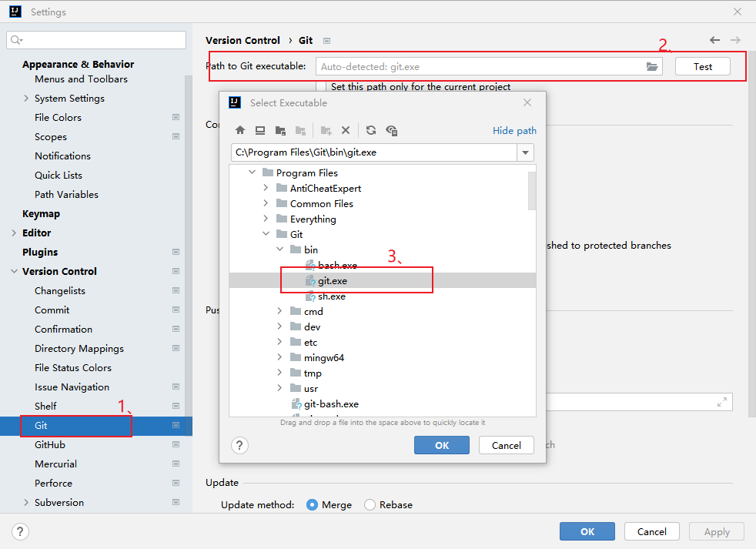Expand Subversion settings in sidebar

26,502
